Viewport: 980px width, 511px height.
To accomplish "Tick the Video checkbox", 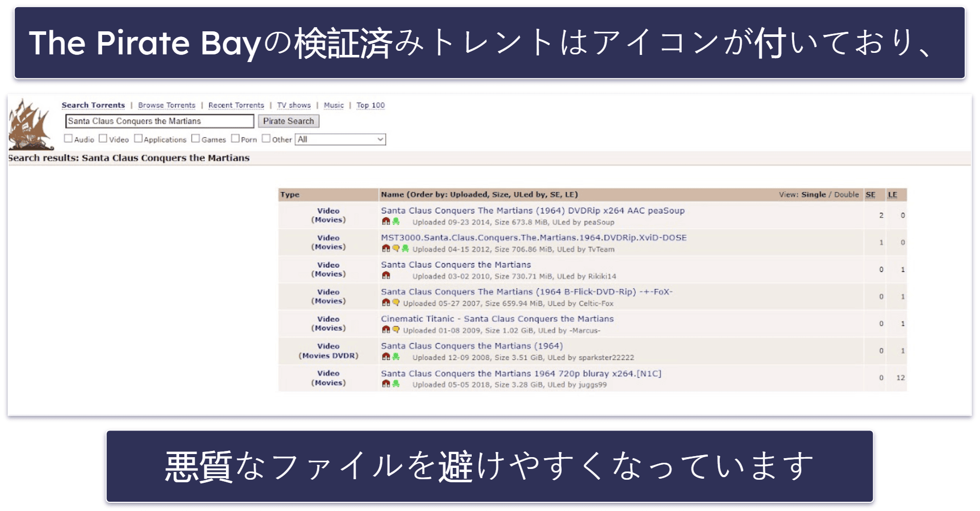I will 103,139.
